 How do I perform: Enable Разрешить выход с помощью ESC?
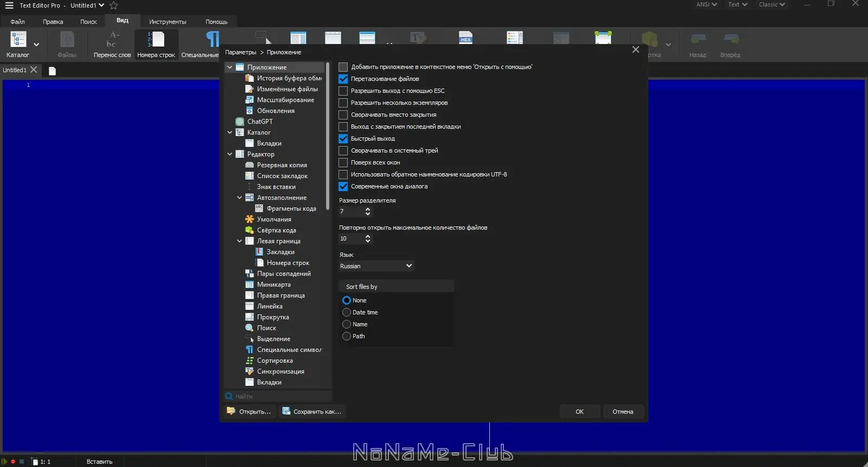point(343,91)
